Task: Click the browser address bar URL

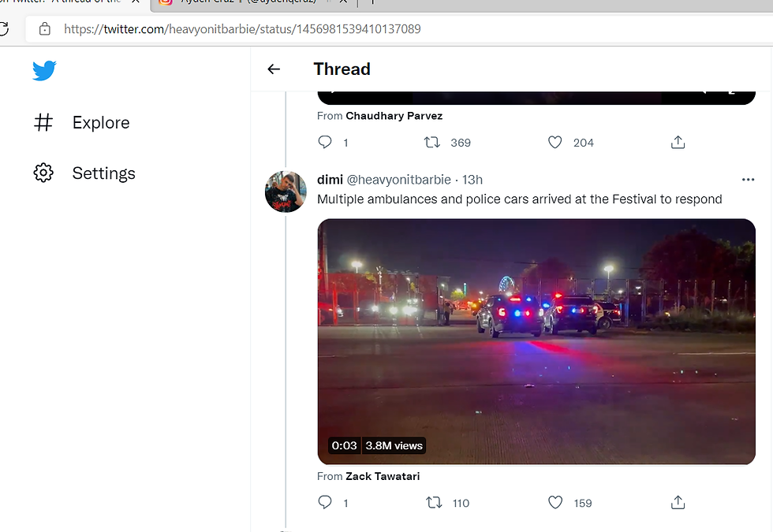Action: pos(242,29)
